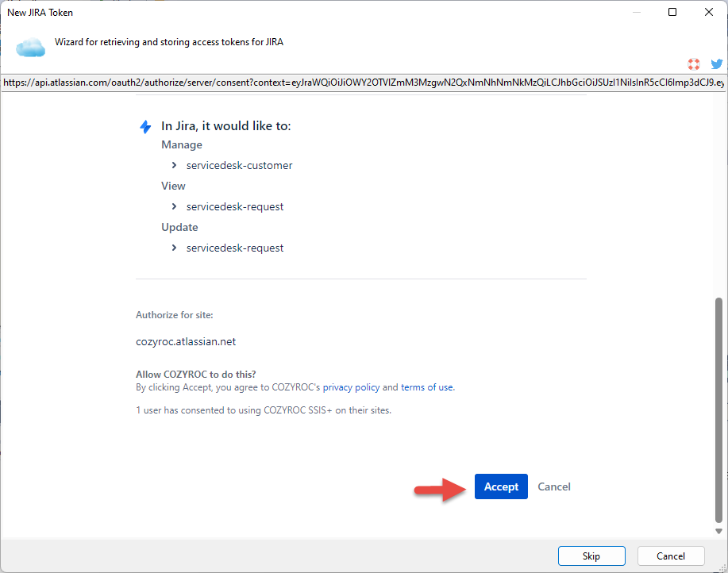This screenshot has width=728, height=573.
Task: Click the cozyroc.atlassian.net site text
Action: (186, 342)
